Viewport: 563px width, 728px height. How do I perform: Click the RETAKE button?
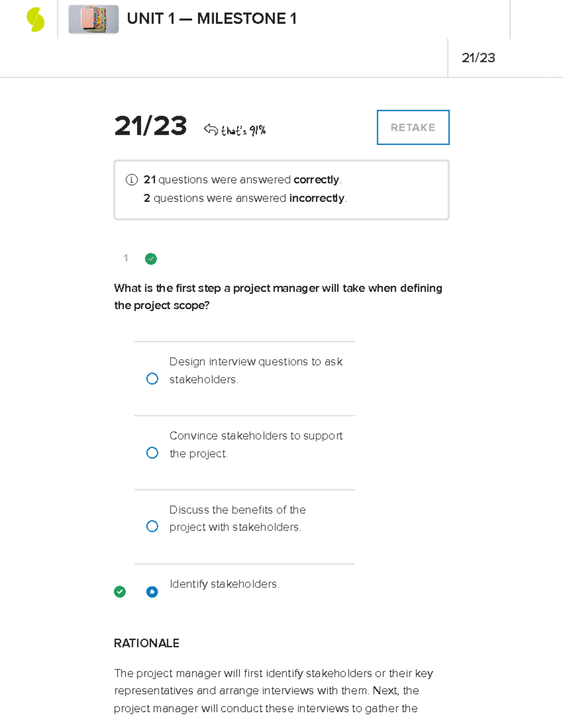[x=412, y=127]
